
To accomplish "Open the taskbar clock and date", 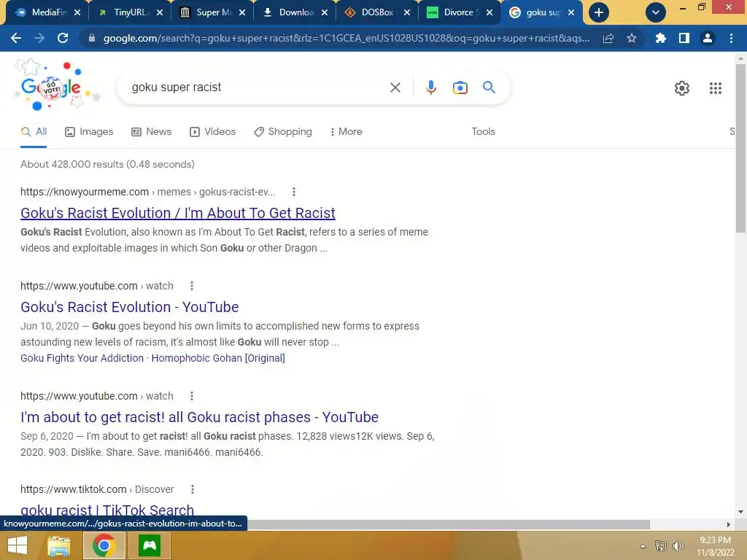I will [x=715, y=546].
